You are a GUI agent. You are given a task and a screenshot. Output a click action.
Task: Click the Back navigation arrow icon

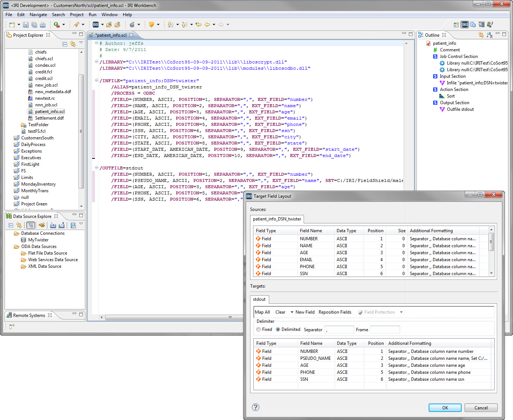point(207,25)
